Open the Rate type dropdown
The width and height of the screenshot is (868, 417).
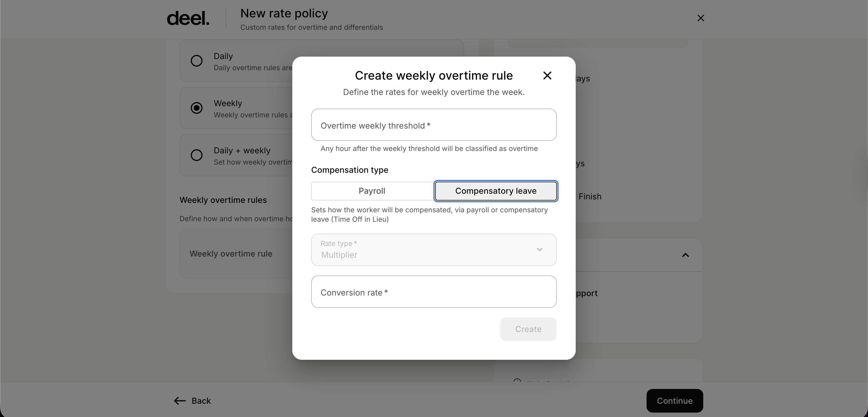[433, 250]
